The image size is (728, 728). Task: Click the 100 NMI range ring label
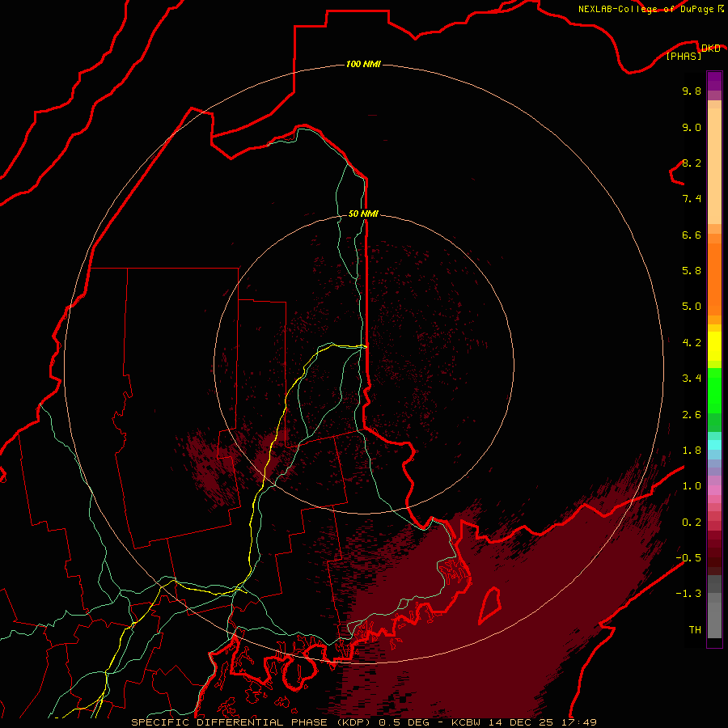363,64
